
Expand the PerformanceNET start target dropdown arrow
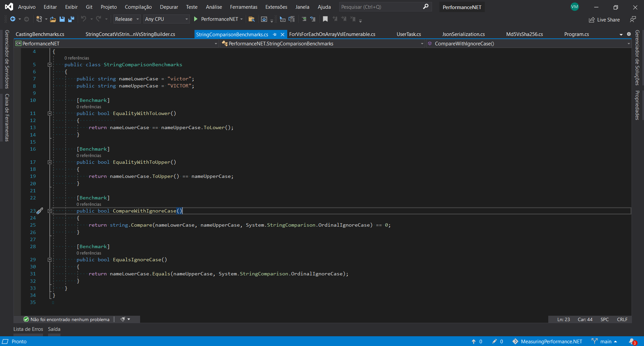click(242, 19)
